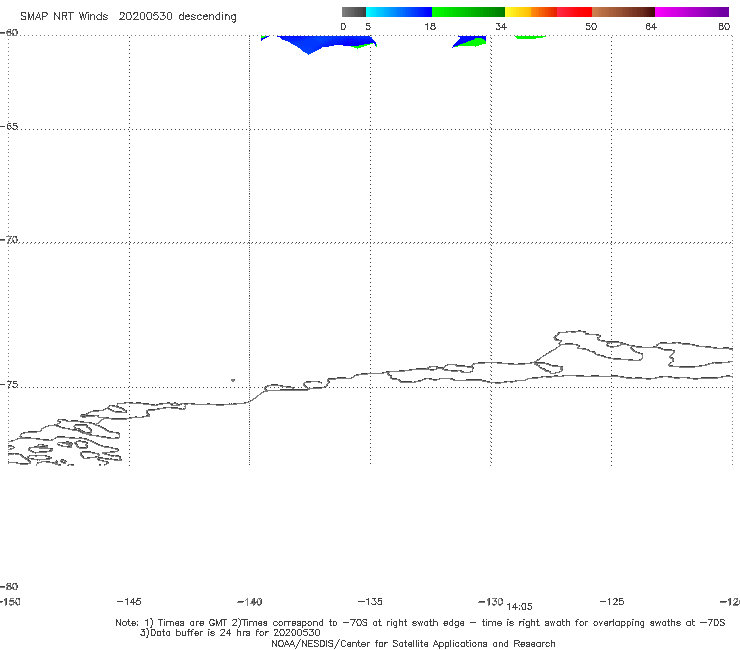Click the green segment of the color bar
This screenshot has height=650, width=740.
(x=468, y=12)
